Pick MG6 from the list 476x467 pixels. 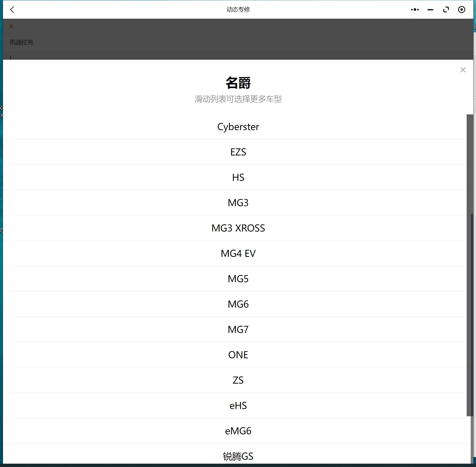tap(238, 304)
